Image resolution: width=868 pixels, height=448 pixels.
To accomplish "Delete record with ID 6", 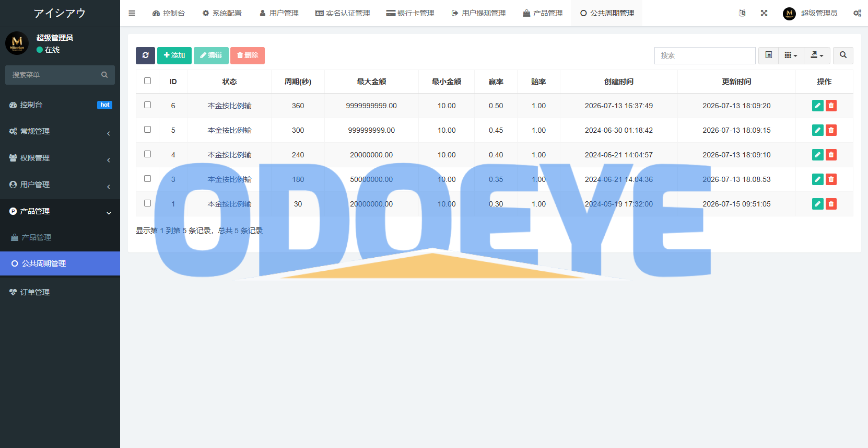I will point(831,106).
